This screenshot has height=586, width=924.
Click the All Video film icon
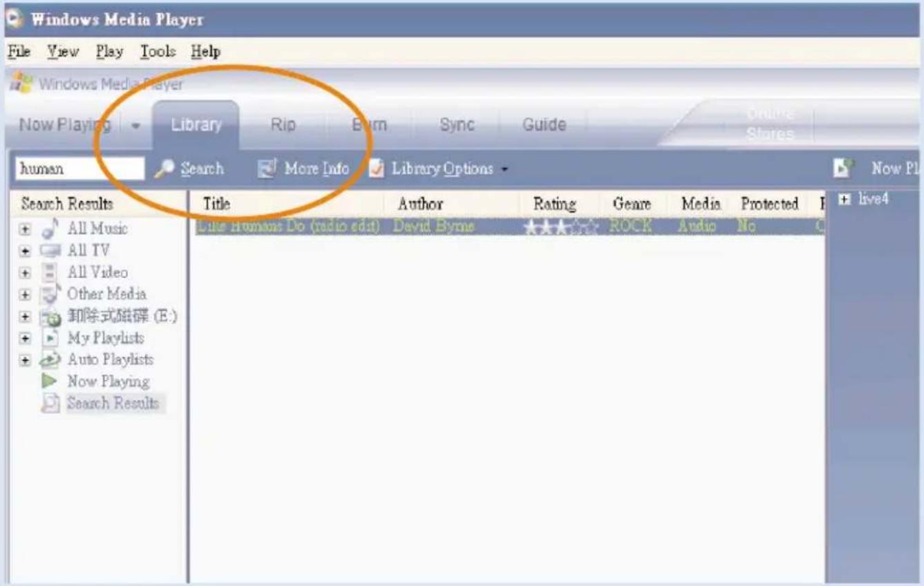point(50,272)
